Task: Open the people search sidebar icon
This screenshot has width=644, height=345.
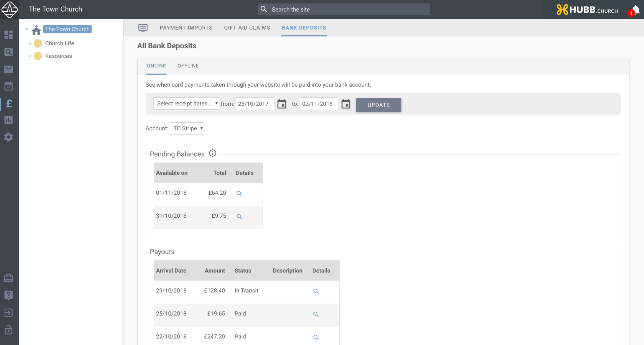Action: click(8, 52)
